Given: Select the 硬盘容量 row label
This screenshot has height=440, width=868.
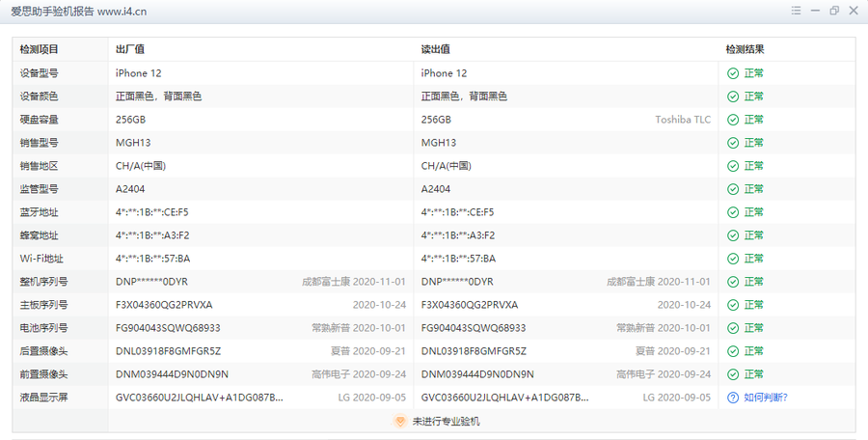Looking at the screenshot, I should tap(39, 120).
